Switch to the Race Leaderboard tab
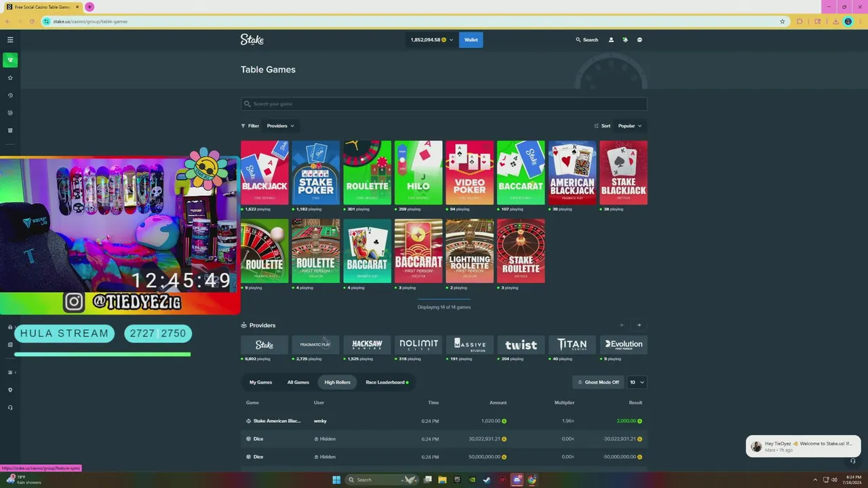Screen dimensions: 868x488 click(387, 382)
